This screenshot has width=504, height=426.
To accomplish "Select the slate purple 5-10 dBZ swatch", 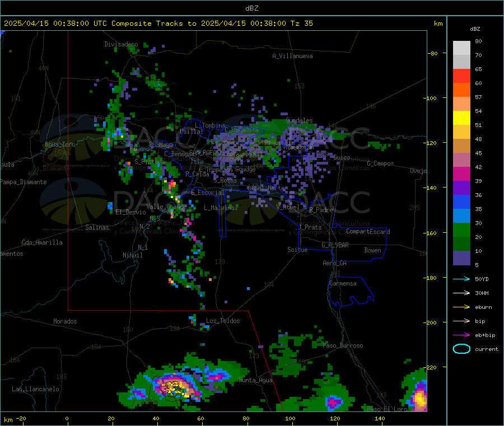I will (461, 258).
